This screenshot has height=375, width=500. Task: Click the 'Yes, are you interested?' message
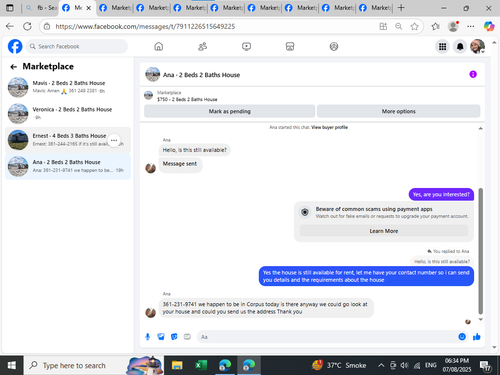point(441,194)
